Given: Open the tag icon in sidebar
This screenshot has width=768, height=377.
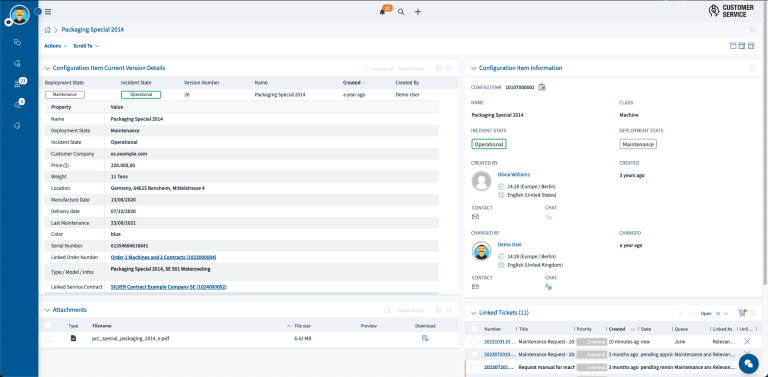Looking at the screenshot, I should pos(18,126).
